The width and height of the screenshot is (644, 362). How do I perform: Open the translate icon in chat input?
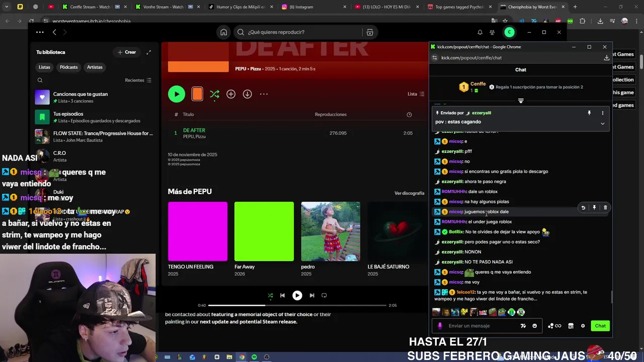coord(523,326)
